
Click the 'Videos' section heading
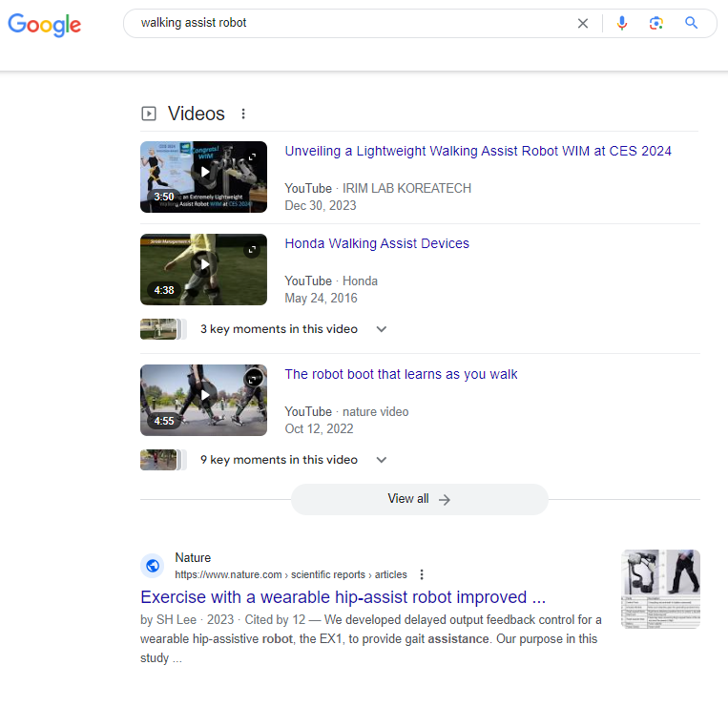coord(197,114)
